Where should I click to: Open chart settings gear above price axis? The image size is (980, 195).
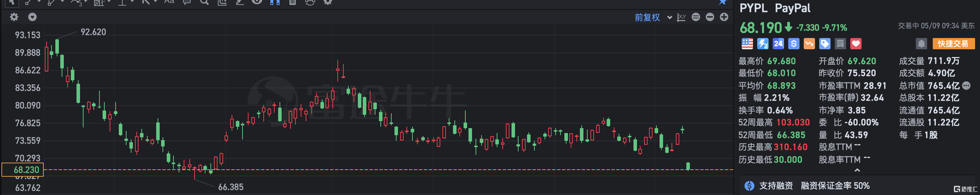click(14, 17)
